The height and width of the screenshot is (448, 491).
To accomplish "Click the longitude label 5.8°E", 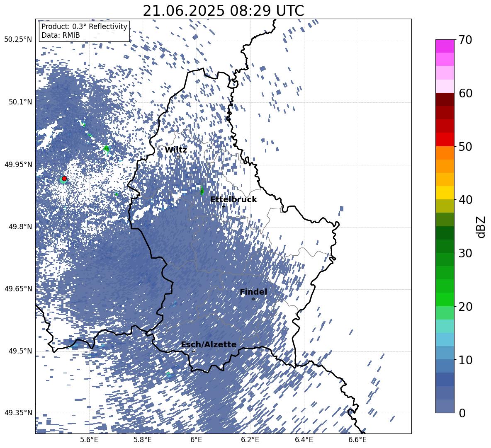I will (143, 440).
